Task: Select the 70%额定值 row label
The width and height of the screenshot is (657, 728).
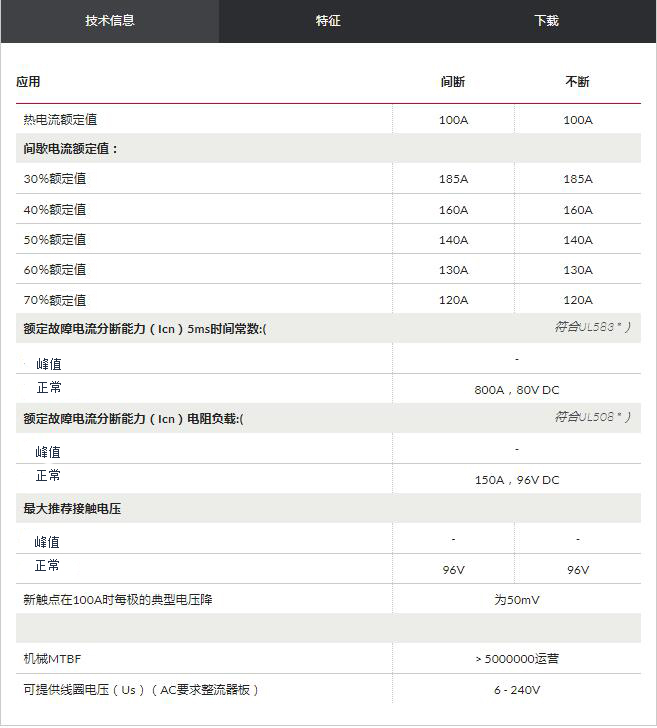Action: [54, 300]
